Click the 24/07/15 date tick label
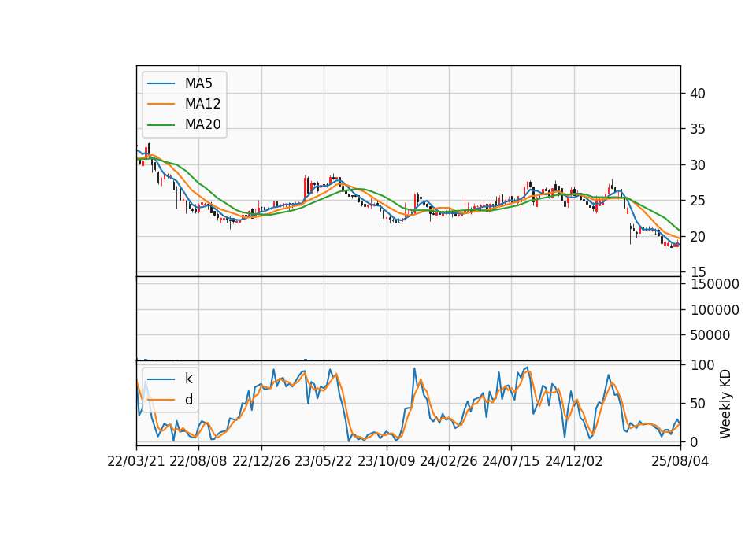 tap(511, 461)
